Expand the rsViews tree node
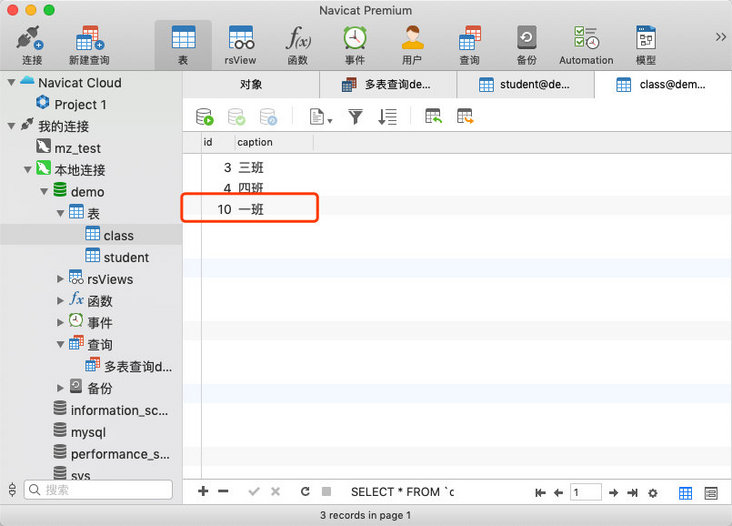Image resolution: width=732 pixels, height=526 pixels. (60, 279)
